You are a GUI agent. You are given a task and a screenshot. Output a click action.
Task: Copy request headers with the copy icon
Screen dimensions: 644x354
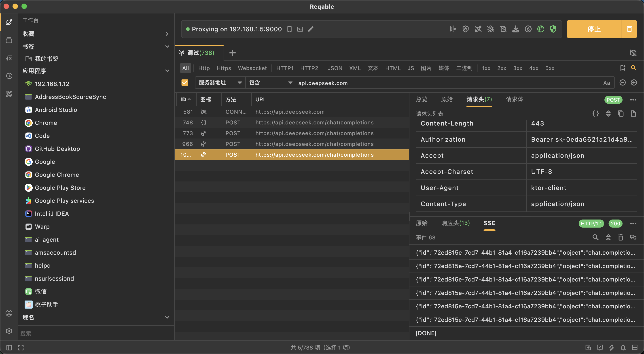621,114
